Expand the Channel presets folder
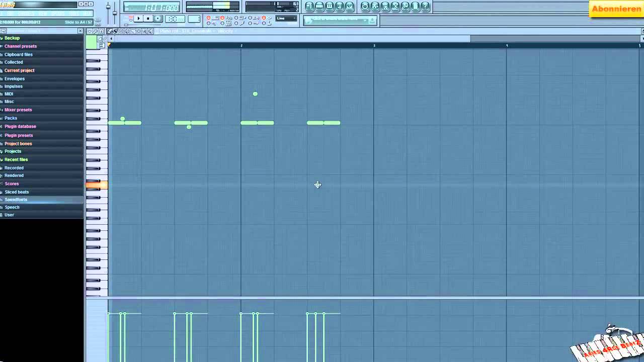Viewport: 644px width, 362px height. click(x=21, y=46)
